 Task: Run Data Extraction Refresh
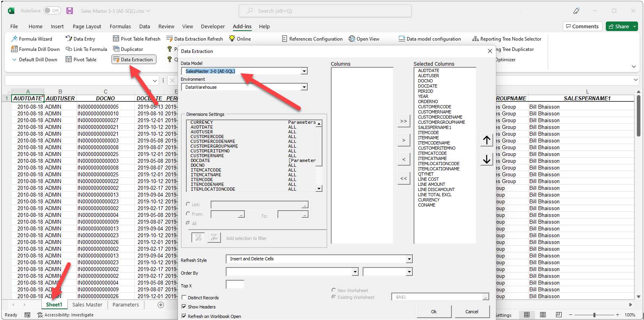point(194,39)
